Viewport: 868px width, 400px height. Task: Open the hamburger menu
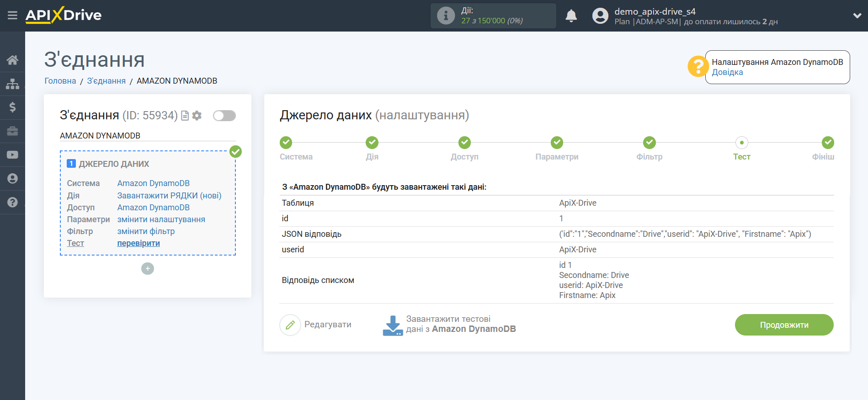point(12,16)
